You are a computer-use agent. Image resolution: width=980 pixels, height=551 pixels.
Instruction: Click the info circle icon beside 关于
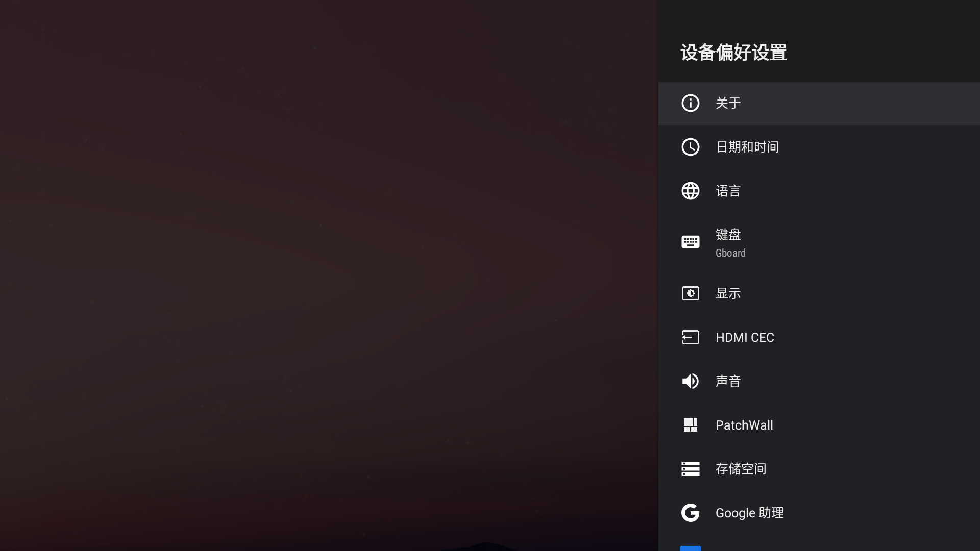[x=690, y=103]
